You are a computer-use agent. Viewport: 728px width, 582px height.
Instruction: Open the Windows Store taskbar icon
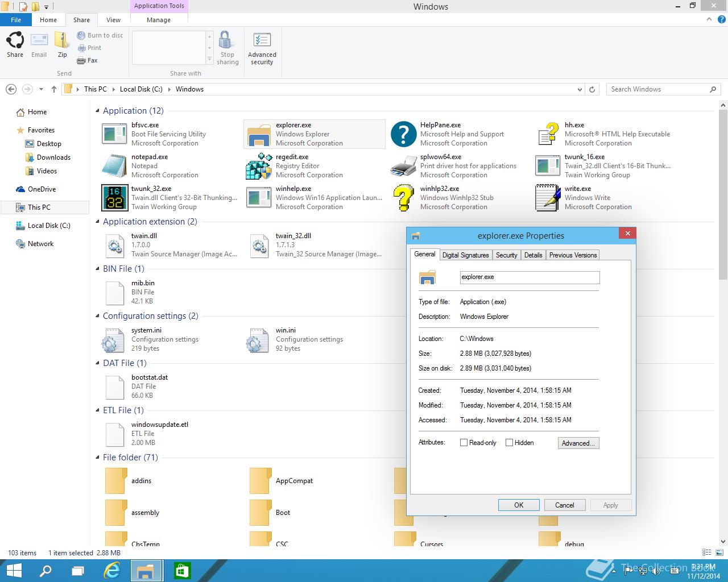pyautogui.click(x=182, y=571)
